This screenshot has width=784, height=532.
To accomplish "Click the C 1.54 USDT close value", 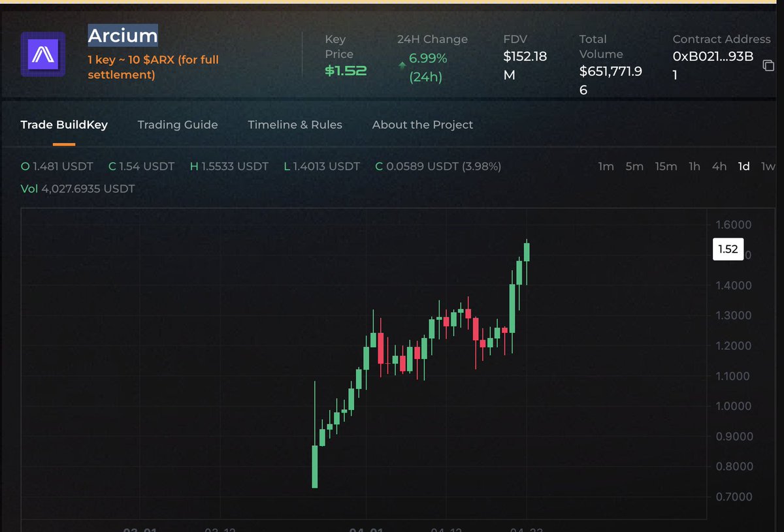I will [141, 166].
